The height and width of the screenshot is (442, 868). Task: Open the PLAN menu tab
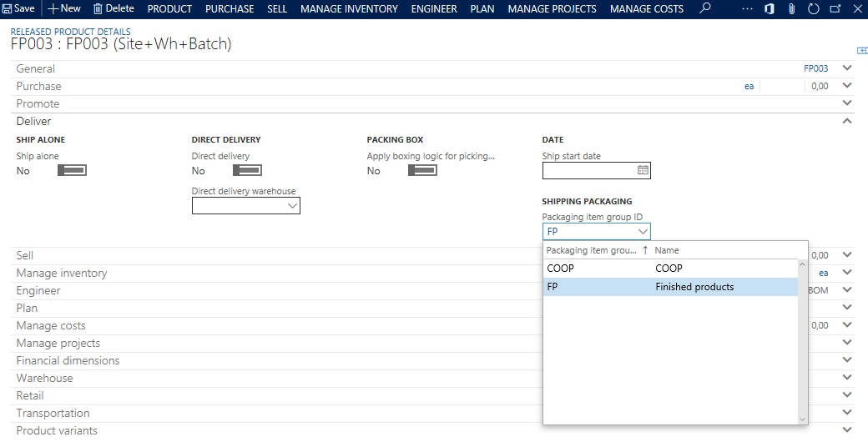point(482,9)
